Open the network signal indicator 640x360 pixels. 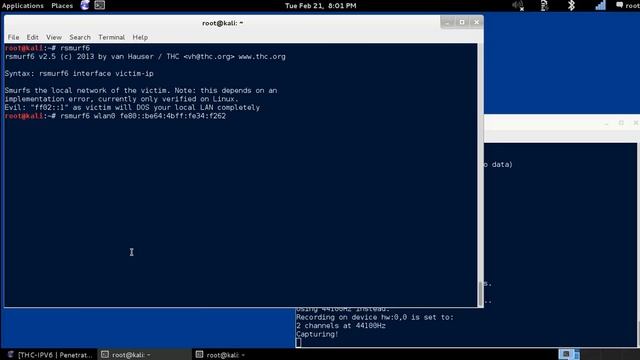(x=600, y=5)
